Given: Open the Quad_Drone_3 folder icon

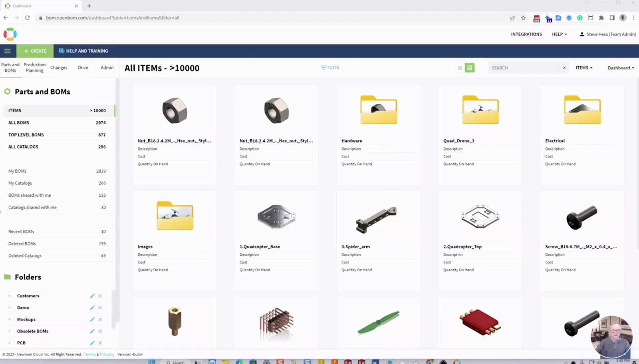Looking at the screenshot, I should pos(480,110).
